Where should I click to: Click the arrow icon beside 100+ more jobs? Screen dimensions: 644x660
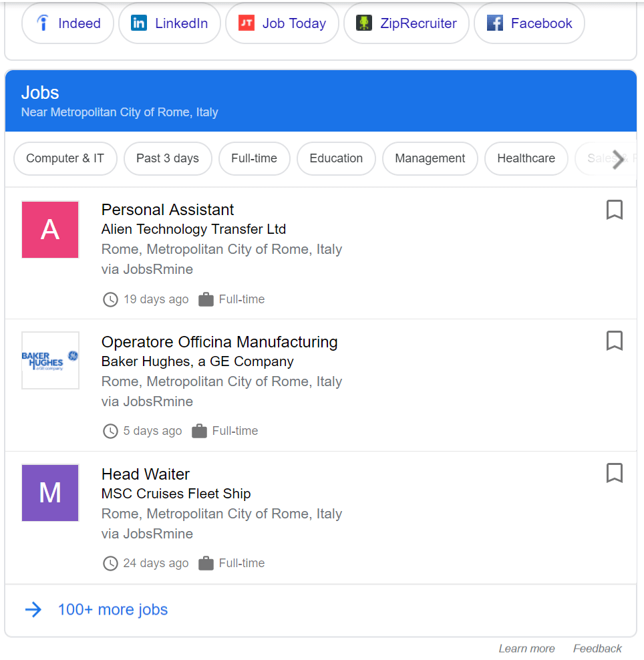point(33,609)
